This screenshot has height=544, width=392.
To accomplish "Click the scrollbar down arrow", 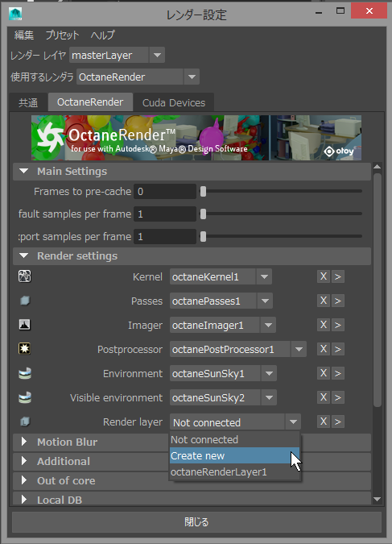I will click(377, 499).
